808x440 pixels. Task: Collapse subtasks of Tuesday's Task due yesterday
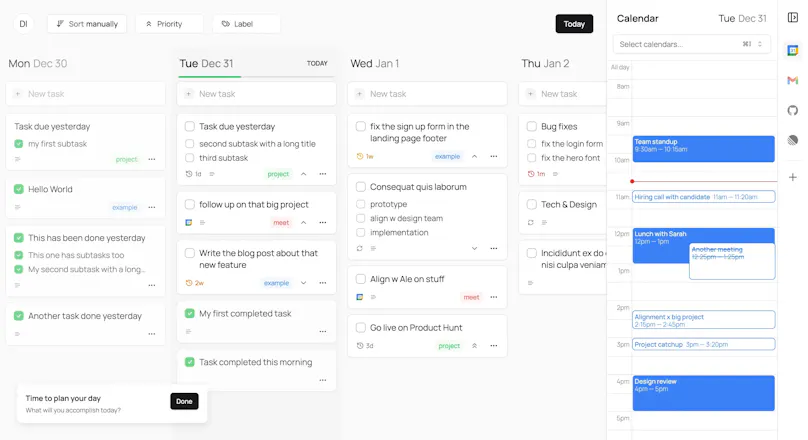[304, 174]
